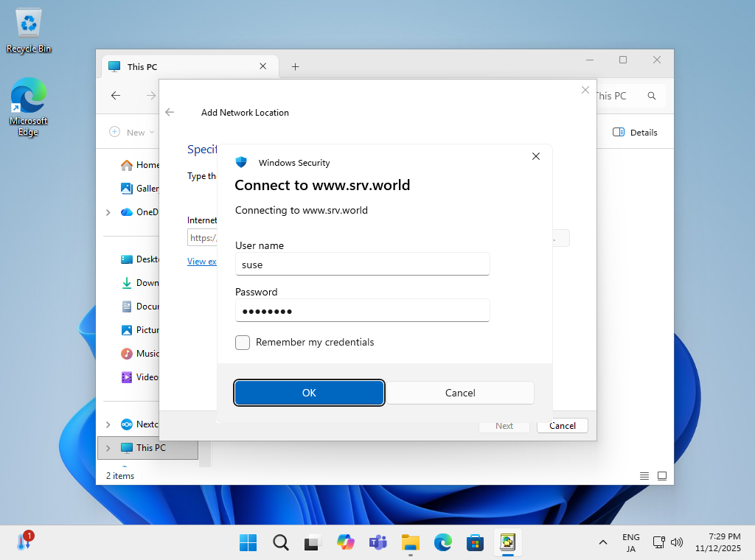Switch to large thumbnail view in status bar
The height and width of the screenshot is (560, 755).
tap(661, 475)
